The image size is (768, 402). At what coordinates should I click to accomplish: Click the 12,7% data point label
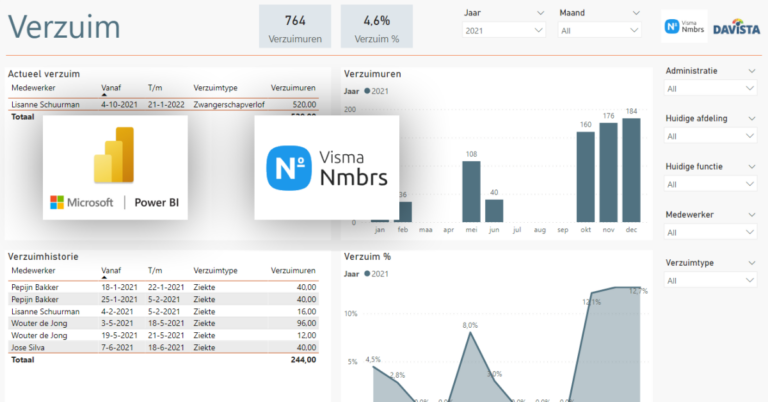pos(638,291)
